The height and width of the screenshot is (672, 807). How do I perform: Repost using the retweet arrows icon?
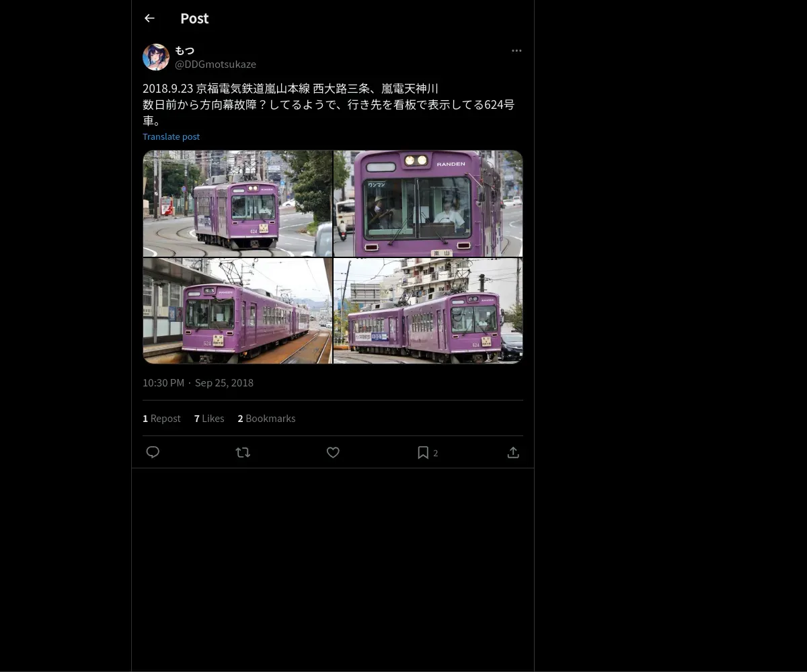[243, 452]
